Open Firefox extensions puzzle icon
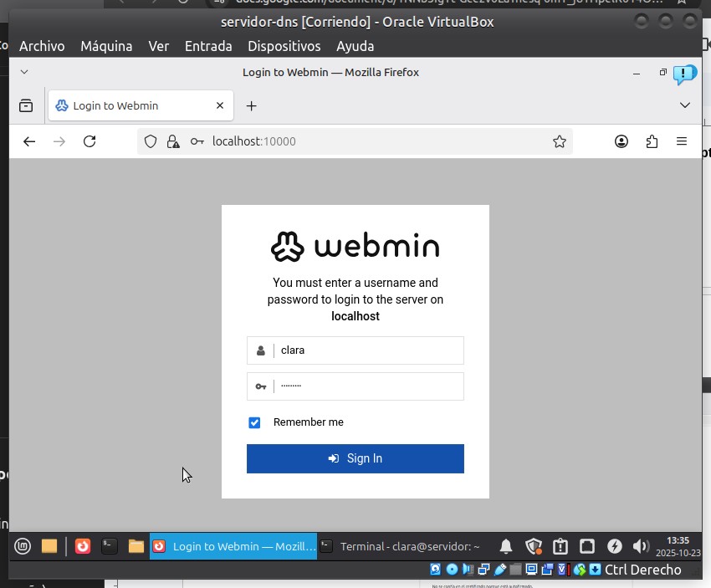This screenshot has width=711, height=588. pos(652,142)
